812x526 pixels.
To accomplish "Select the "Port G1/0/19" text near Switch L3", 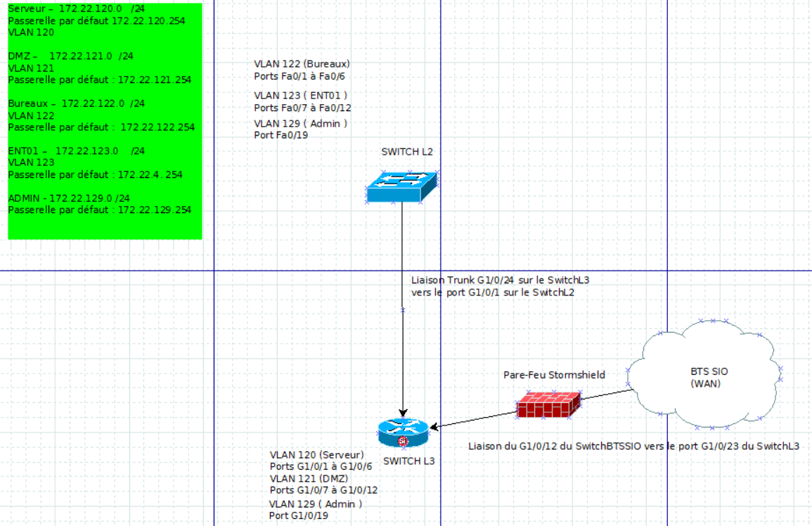I will pyautogui.click(x=298, y=515).
